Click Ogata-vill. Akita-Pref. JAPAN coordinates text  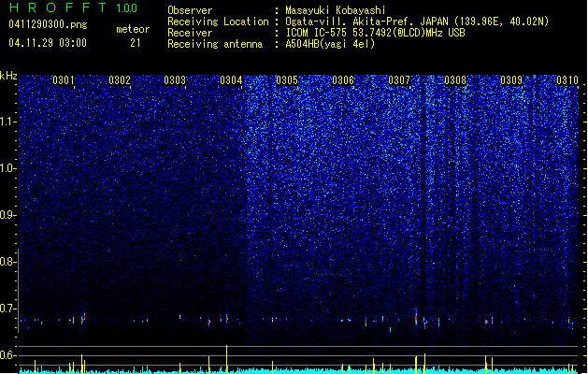pyautogui.click(x=417, y=22)
